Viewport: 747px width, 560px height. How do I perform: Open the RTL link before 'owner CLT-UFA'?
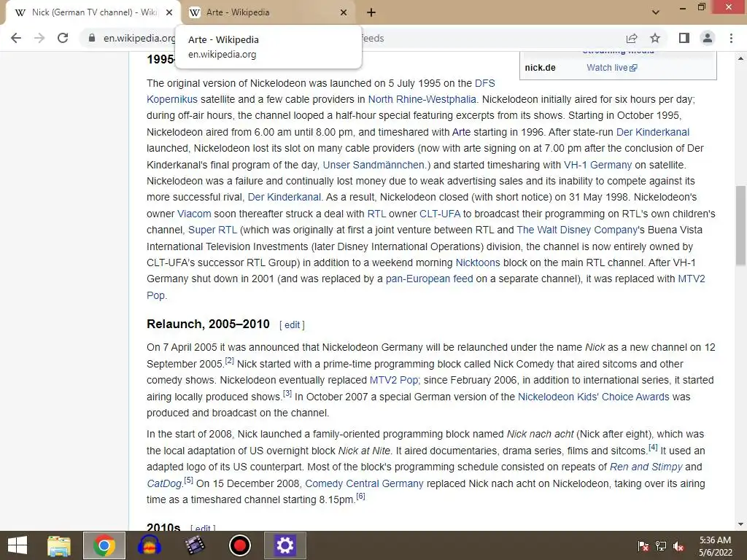click(376, 214)
